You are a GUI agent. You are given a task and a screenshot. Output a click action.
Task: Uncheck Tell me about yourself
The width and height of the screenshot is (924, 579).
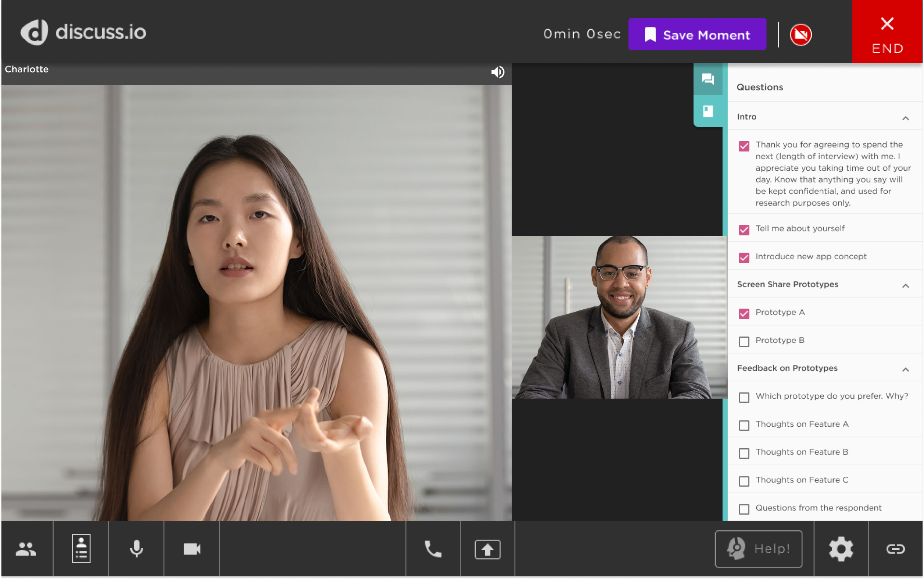tap(744, 229)
